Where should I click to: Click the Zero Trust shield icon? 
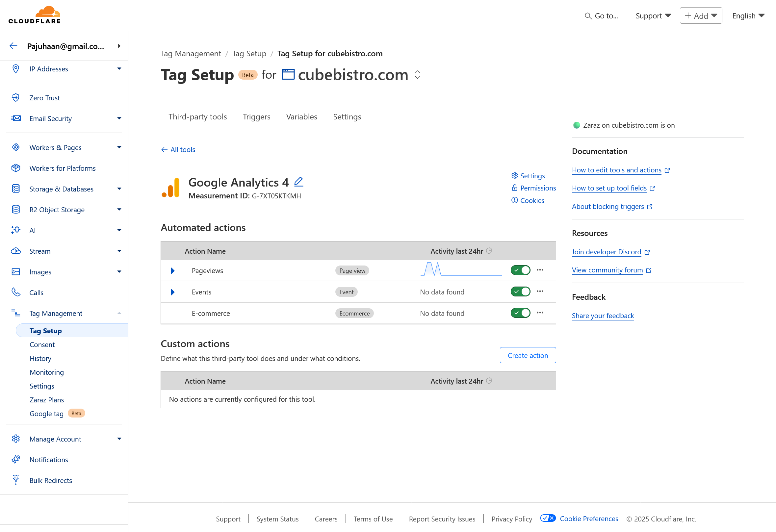(x=15, y=97)
